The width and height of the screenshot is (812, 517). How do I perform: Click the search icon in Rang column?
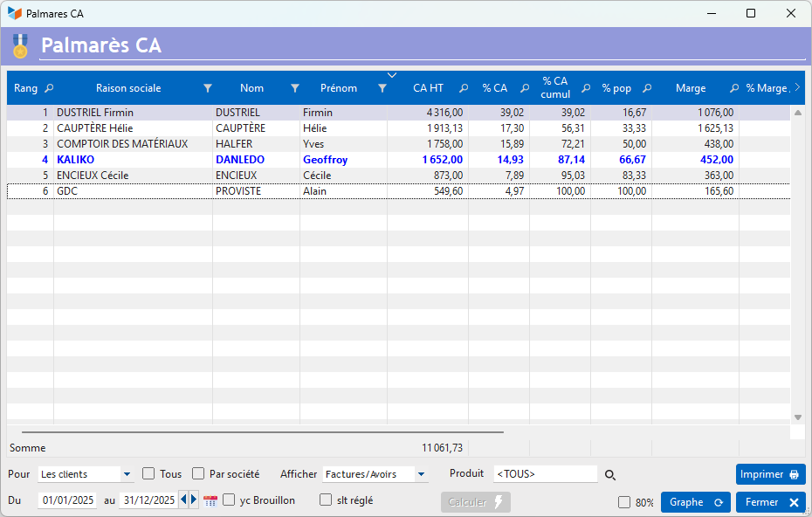[x=49, y=88]
